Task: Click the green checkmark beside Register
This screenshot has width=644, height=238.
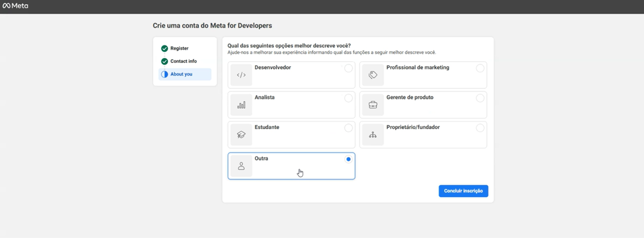Action: pyautogui.click(x=165, y=48)
